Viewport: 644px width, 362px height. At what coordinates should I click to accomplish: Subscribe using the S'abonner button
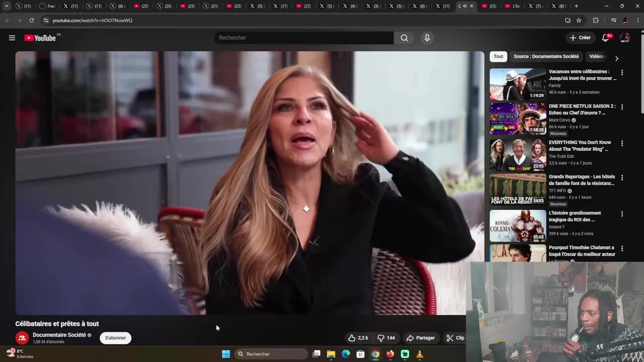click(115, 338)
